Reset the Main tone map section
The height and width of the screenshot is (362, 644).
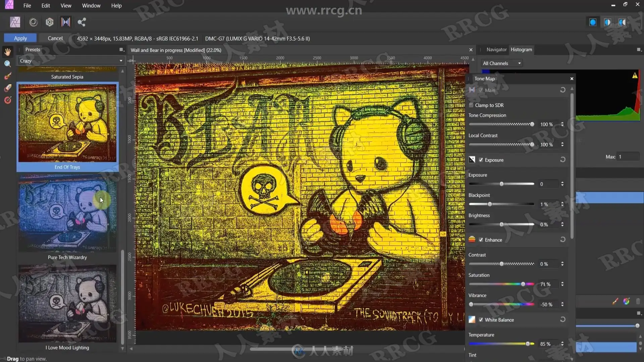[x=563, y=90]
